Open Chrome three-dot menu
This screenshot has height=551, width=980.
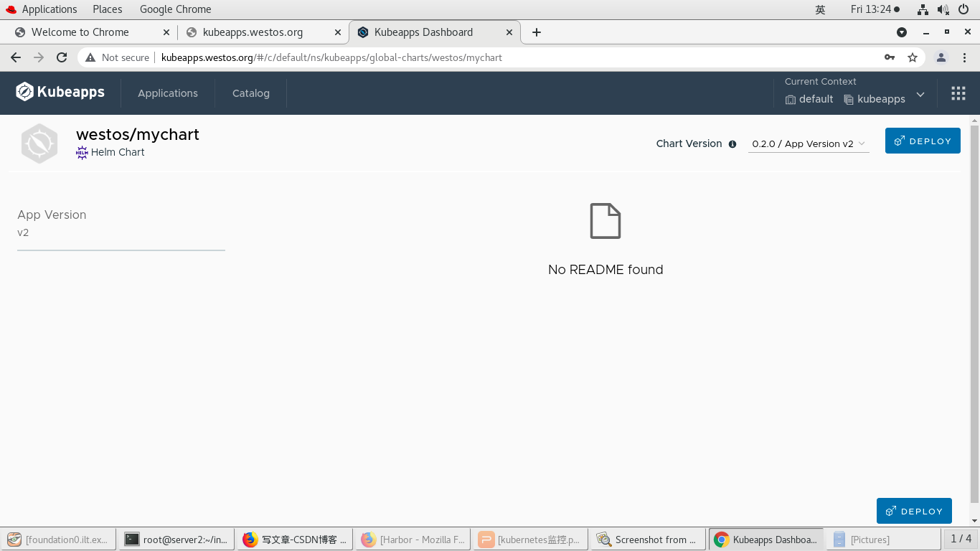click(x=965, y=57)
